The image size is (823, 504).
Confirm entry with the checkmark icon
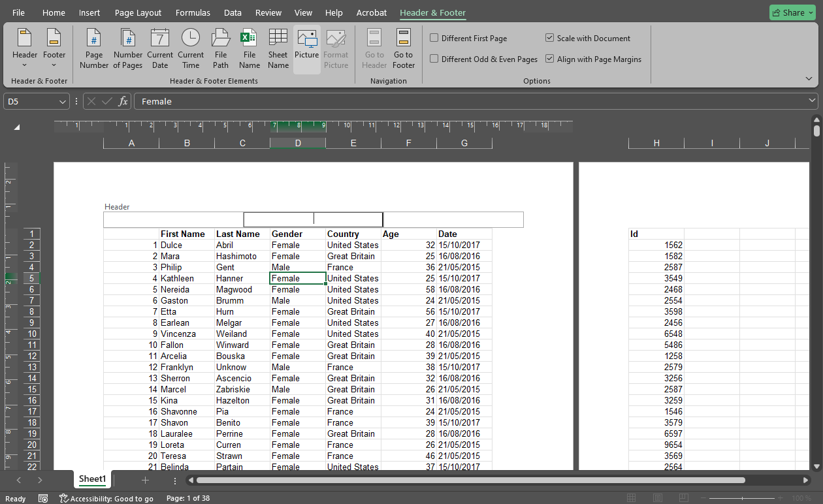pos(107,101)
